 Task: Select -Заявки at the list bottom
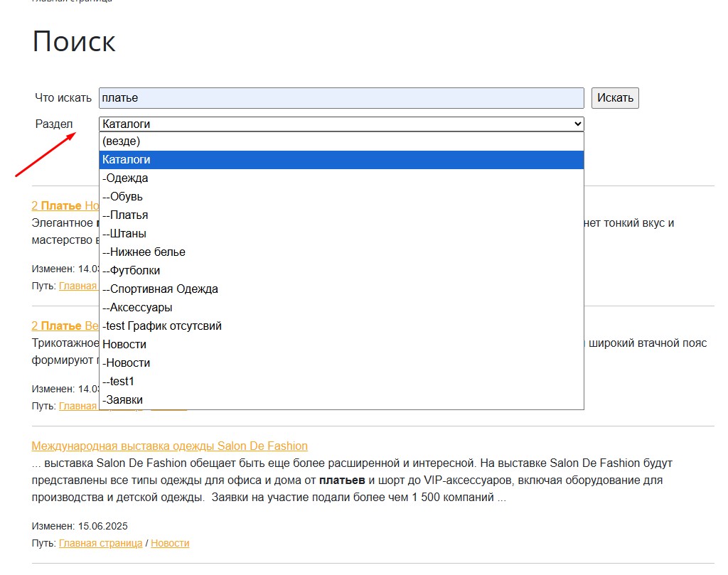tap(122, 400)
